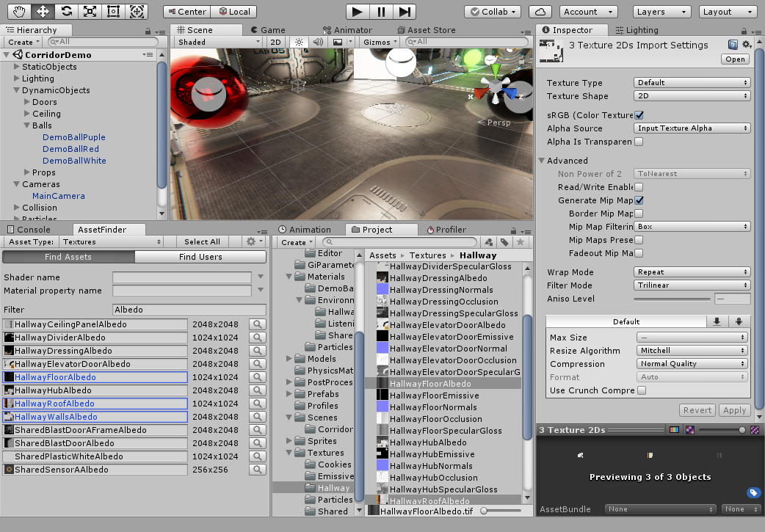Uncheck the sRGB Color Texture checkbox
Image resolution: width=765 pixels, height=532 pixels.
pyautogui.click(x=639, y=115)
